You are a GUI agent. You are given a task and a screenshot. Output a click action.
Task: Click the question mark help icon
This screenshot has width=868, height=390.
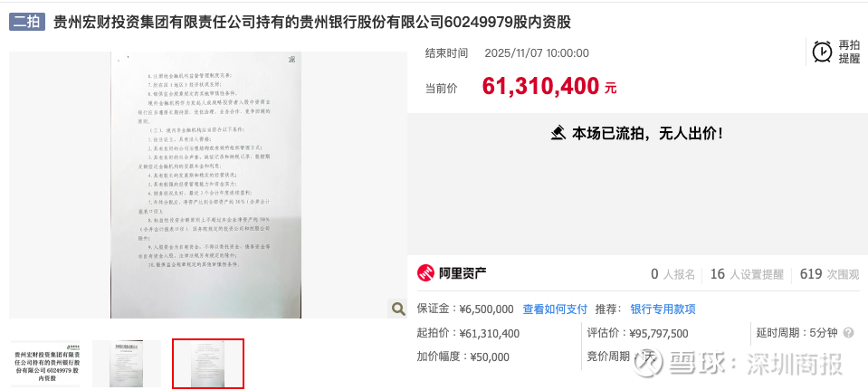point(849,333)
